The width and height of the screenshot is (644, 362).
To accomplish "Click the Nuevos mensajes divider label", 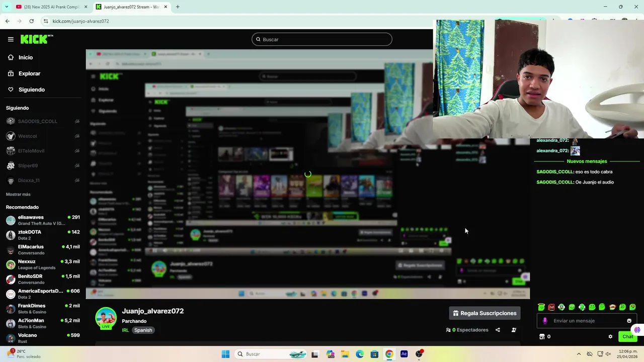I will coord(587,161).
